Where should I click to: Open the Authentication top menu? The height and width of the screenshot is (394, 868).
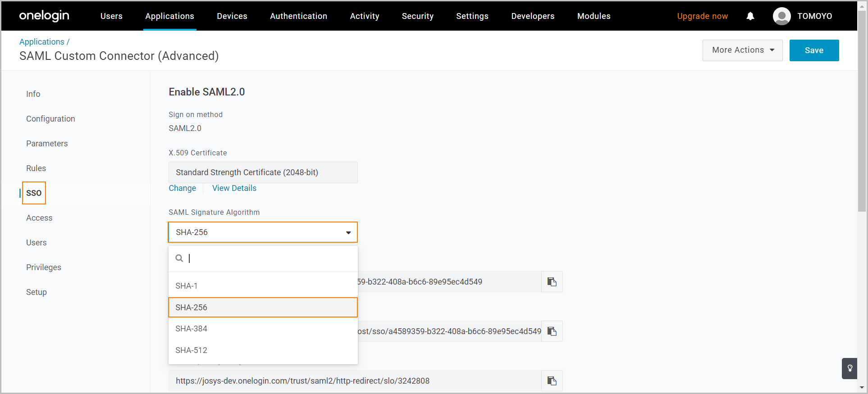tap(298, 16)
